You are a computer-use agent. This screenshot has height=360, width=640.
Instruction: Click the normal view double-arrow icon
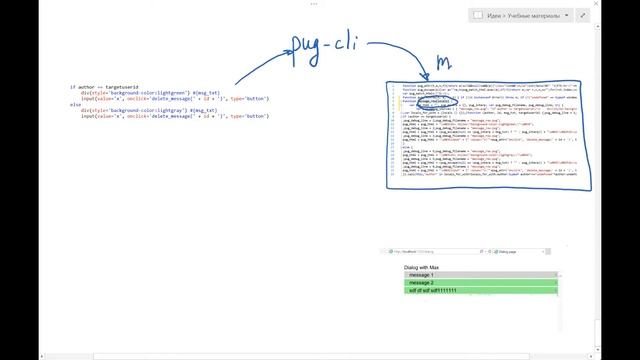pos(583,16)
